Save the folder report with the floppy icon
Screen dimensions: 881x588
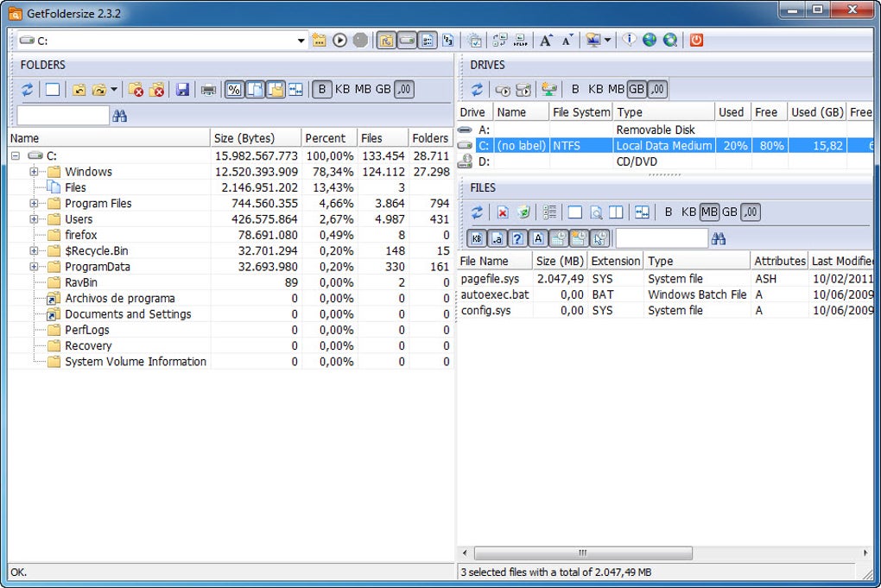[182, 89]
